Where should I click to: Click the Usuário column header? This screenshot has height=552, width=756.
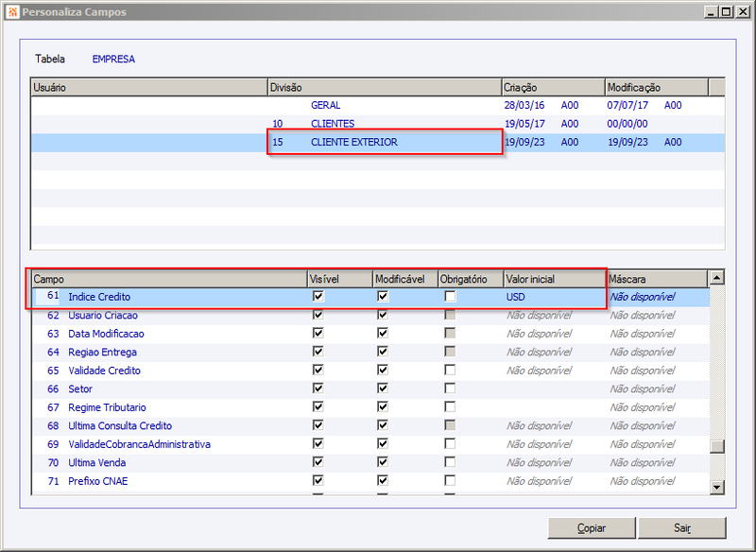click(x=149, y=87)
